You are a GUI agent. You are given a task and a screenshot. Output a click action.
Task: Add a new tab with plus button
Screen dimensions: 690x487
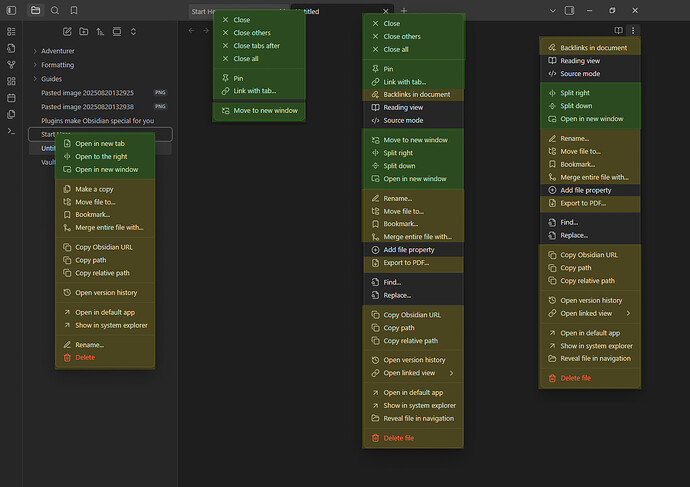tap(404, 10)
